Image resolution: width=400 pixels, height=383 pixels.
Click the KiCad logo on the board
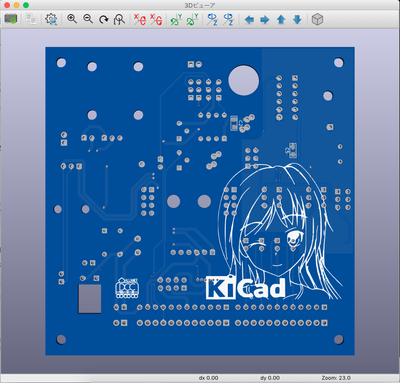pyautogui.click(x=246, y=288)
